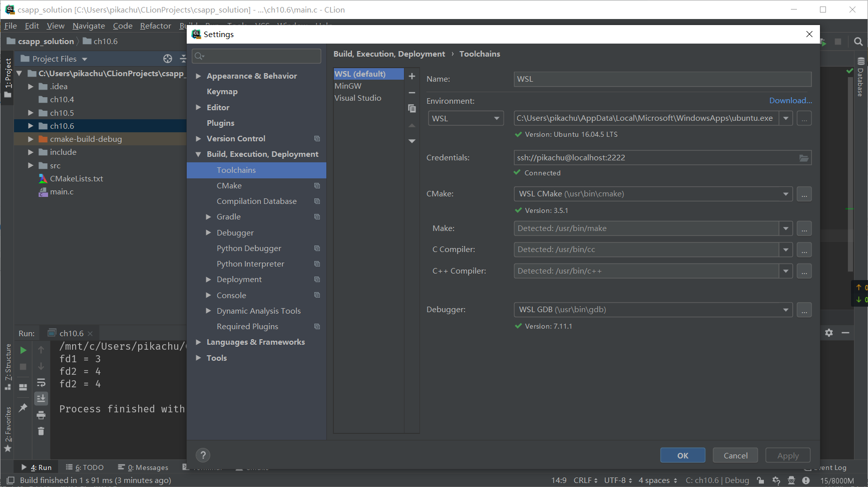868x487 pixels.
Task: Toggle soft-wrap in Run console
Action: pyautogui.click(x=41, y=383)
